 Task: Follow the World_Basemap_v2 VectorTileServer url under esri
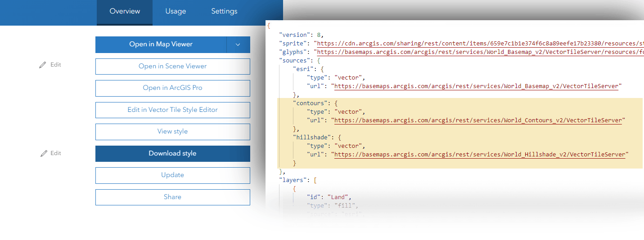(476, 86)
